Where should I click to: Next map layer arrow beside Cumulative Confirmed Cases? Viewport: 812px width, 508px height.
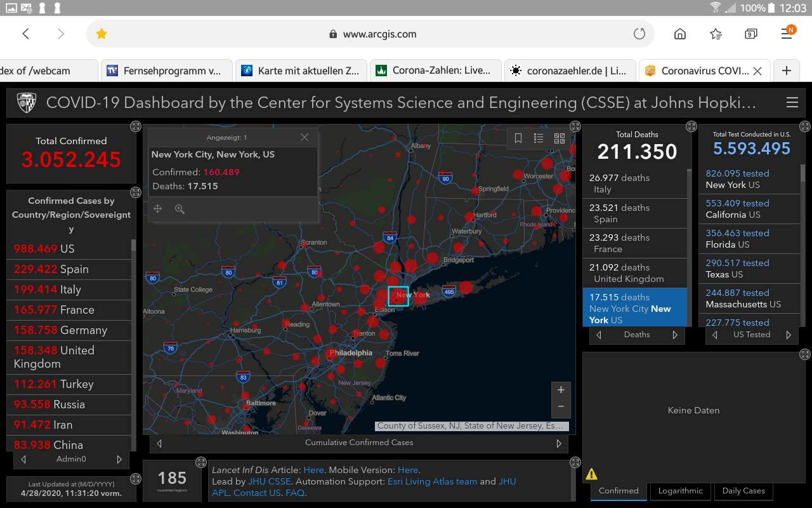[x=559, y=443]
